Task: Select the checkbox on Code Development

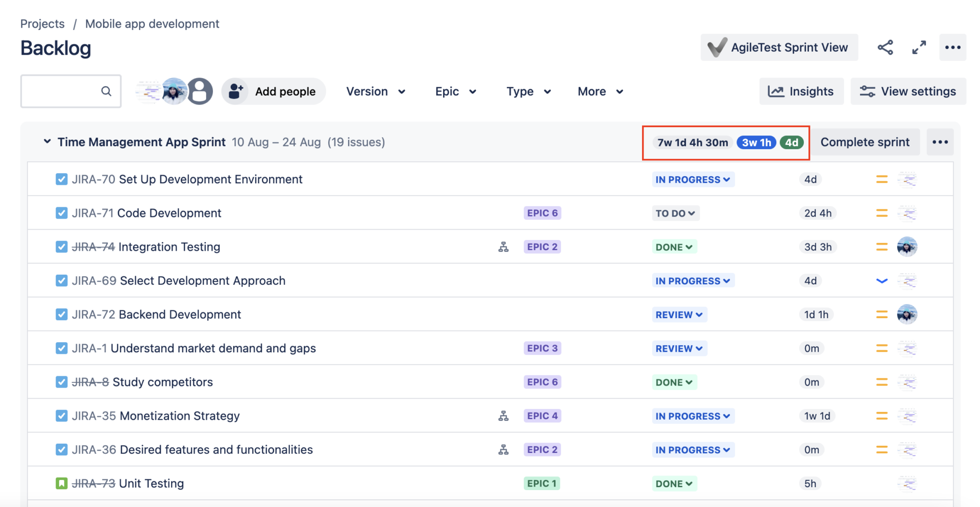Action: point(61,213)
